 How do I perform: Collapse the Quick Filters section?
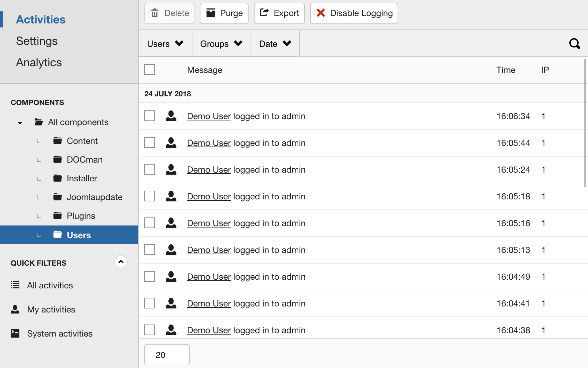click(121, 262)
